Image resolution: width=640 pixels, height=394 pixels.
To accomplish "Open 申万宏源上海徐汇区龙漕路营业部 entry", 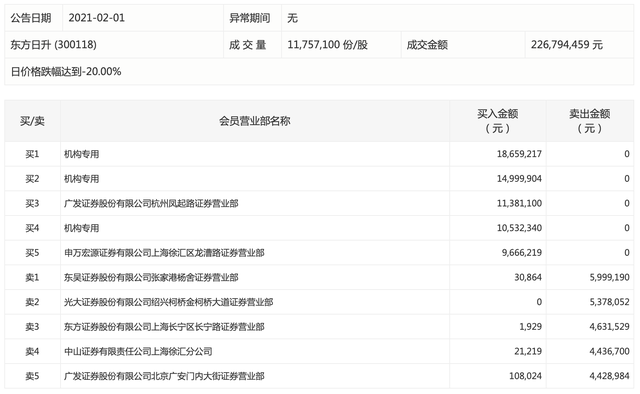I will (164, 253).
